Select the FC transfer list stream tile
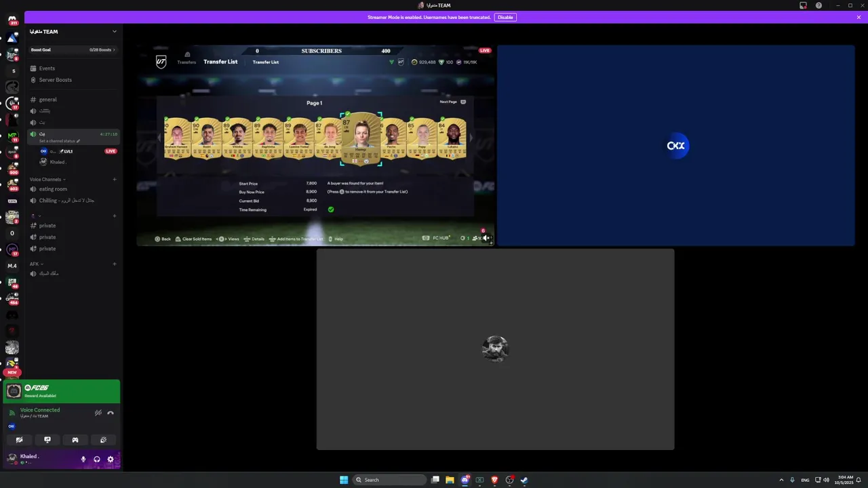Screen dimensions: 868x488 315,145
